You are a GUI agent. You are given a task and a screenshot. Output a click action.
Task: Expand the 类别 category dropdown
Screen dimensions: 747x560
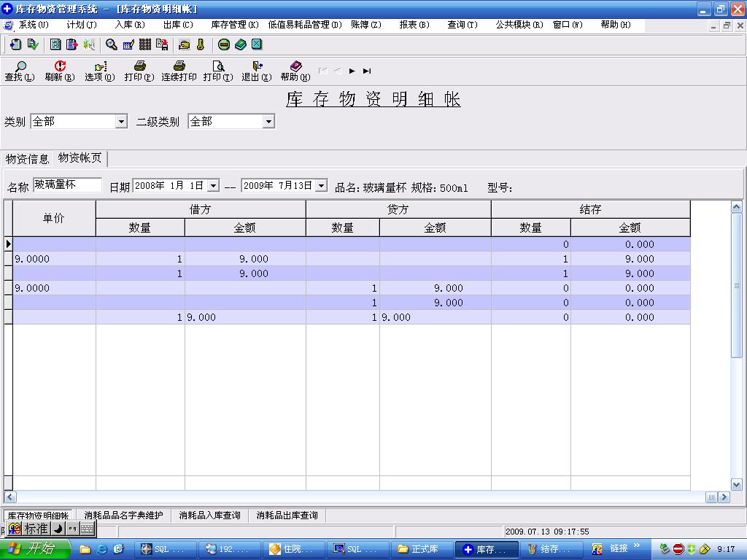click(x=121, y=122)
